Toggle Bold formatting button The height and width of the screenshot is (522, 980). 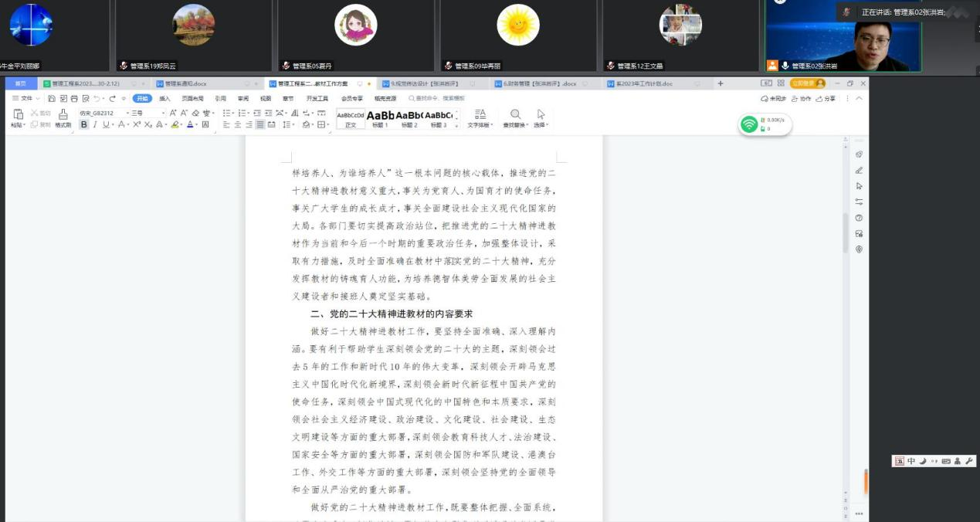[84, 124]
